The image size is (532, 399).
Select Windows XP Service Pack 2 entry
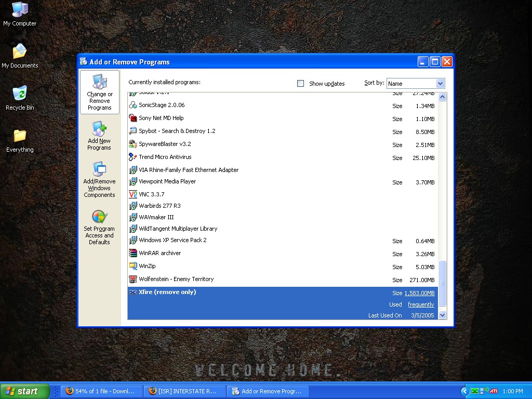(x=282, y=241)
